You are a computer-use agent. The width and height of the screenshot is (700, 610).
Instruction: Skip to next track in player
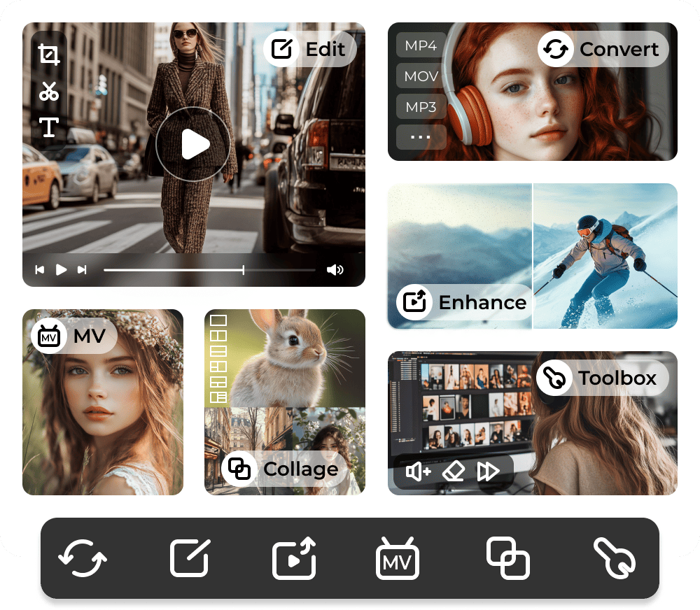82,269
